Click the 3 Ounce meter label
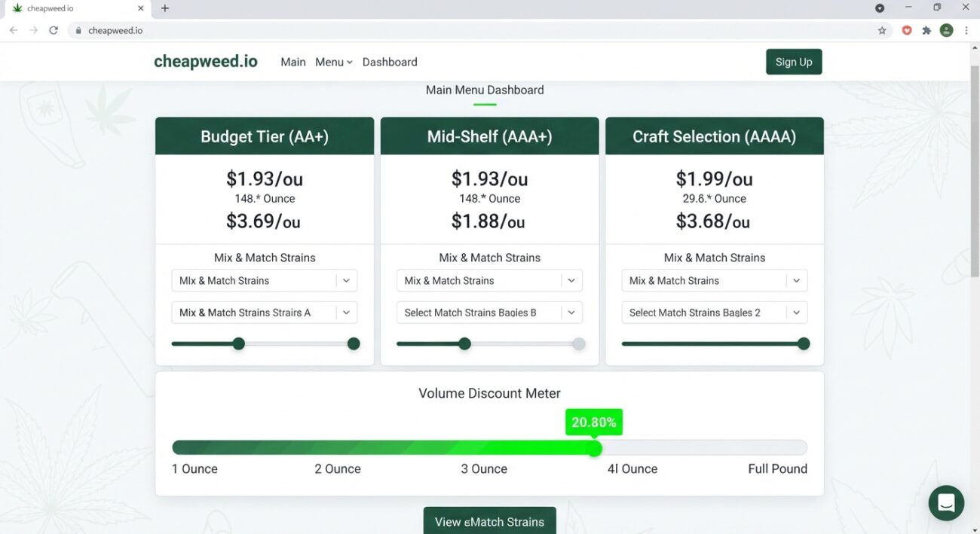Screen dimensions: 980x534 tap(484, 468)
